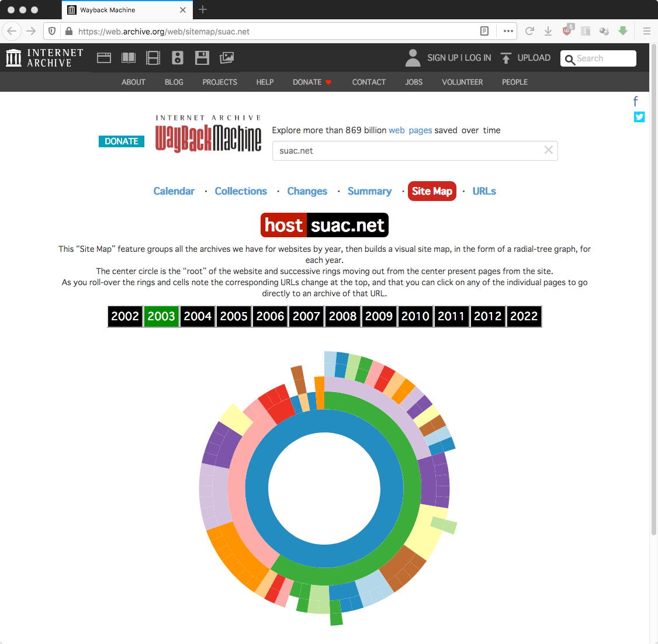Open the CONTACT menu item
The width and height of the screenshot is (658, 644).
(369, 82)
